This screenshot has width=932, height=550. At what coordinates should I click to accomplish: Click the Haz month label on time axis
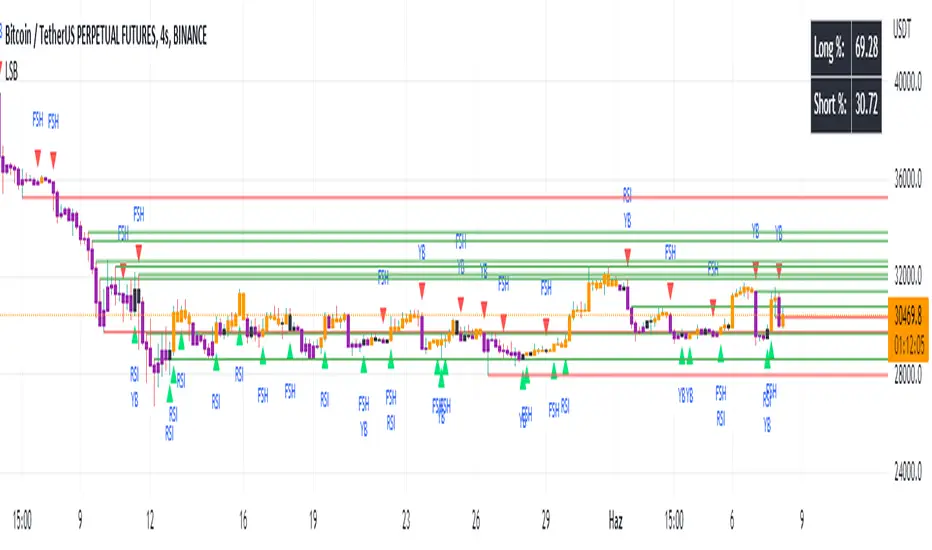616,521
